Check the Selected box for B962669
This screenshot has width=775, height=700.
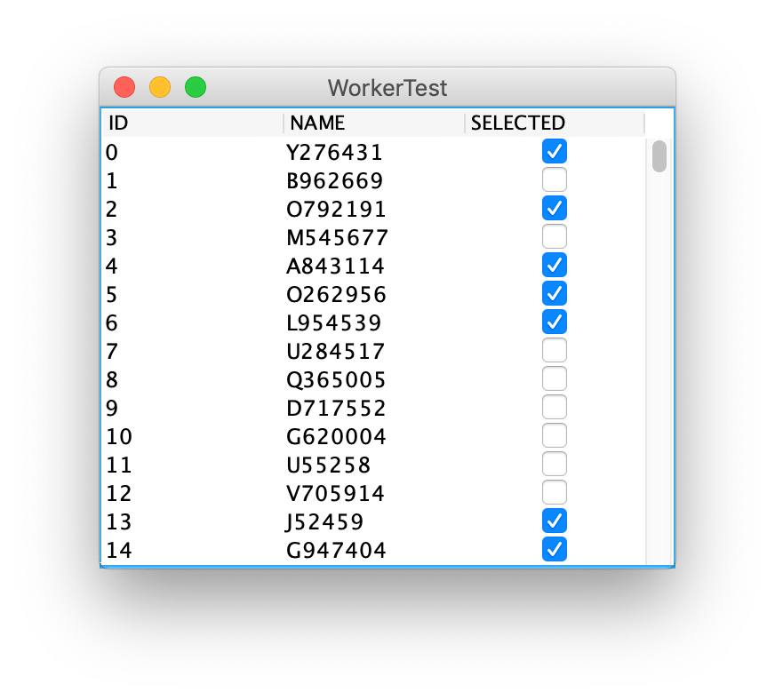coord(554,179)
